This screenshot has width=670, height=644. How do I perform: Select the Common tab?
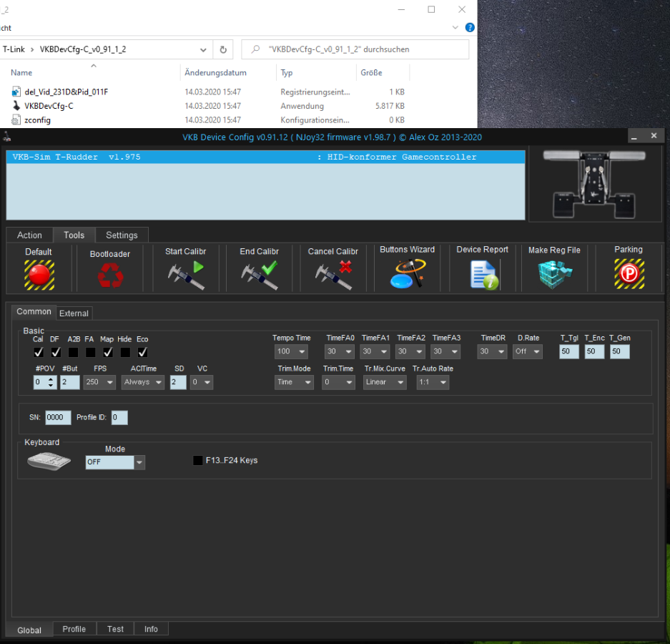[x=34, y=312]
